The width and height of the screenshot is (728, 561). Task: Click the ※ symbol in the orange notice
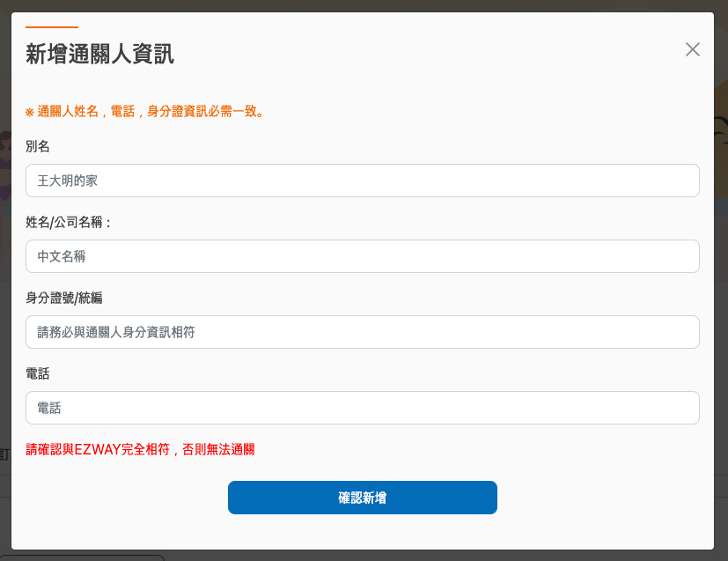[30, 113]
